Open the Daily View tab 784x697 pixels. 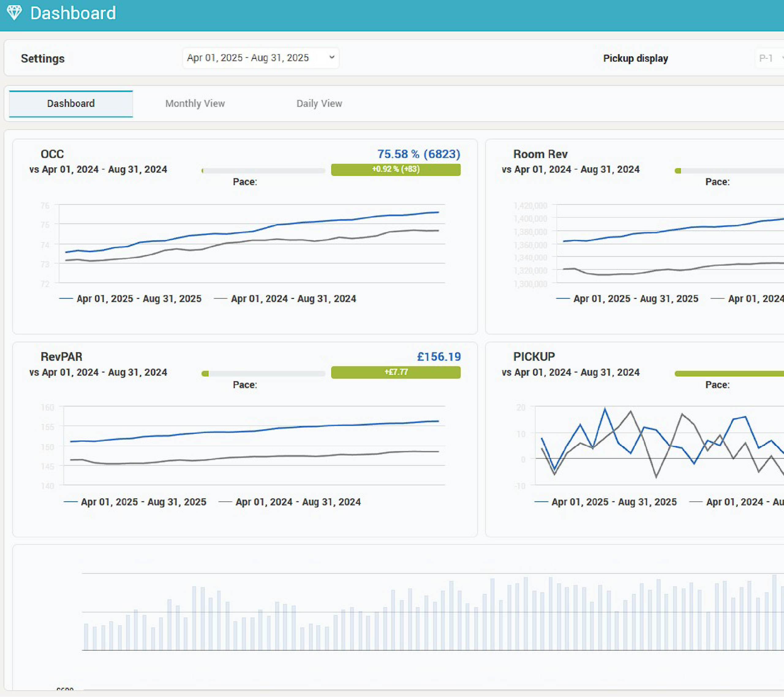(319, 104)
